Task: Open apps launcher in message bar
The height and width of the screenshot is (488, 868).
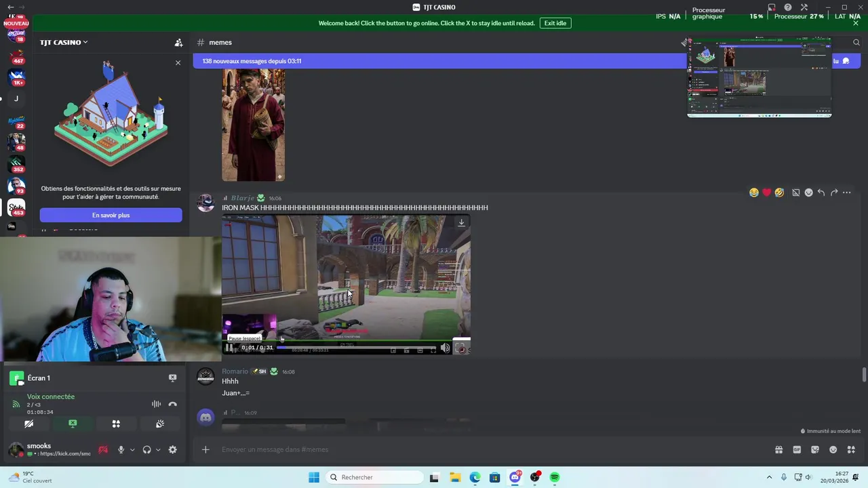Action: coord(851,449)
